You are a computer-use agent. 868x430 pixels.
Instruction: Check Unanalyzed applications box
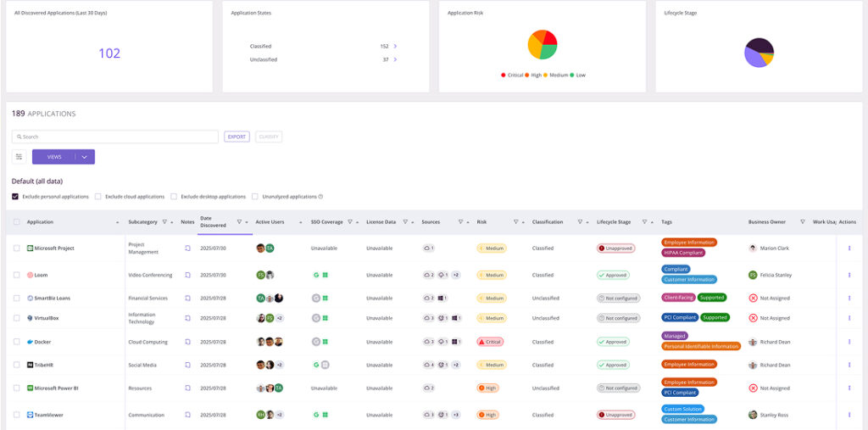coord(255,196)
